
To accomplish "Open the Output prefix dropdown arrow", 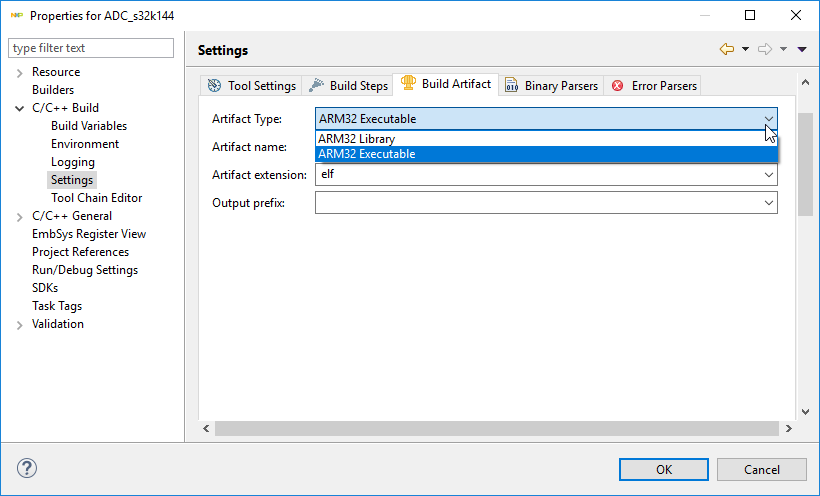I will click(x=768, y=203).
